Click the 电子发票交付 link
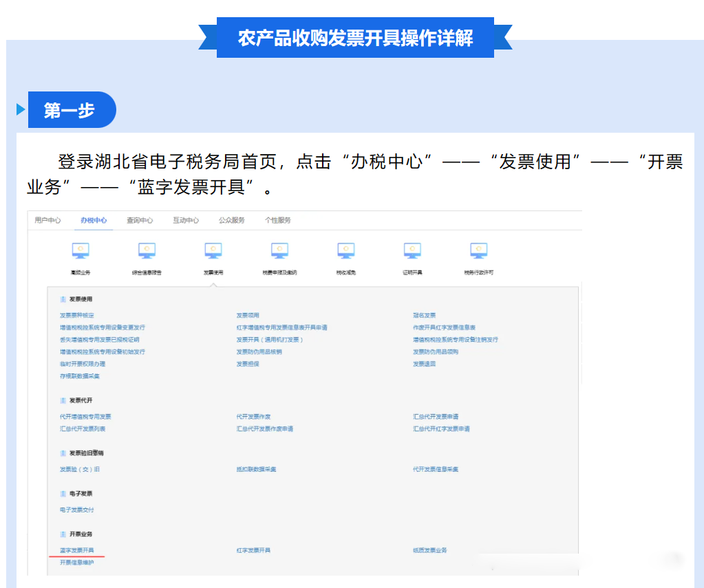Screen dimensions: 704x588 [x=76, y=510]
